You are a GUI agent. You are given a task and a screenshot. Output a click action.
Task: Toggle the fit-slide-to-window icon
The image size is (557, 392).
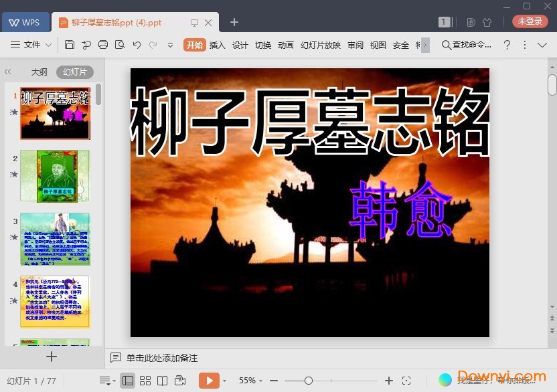406,379
